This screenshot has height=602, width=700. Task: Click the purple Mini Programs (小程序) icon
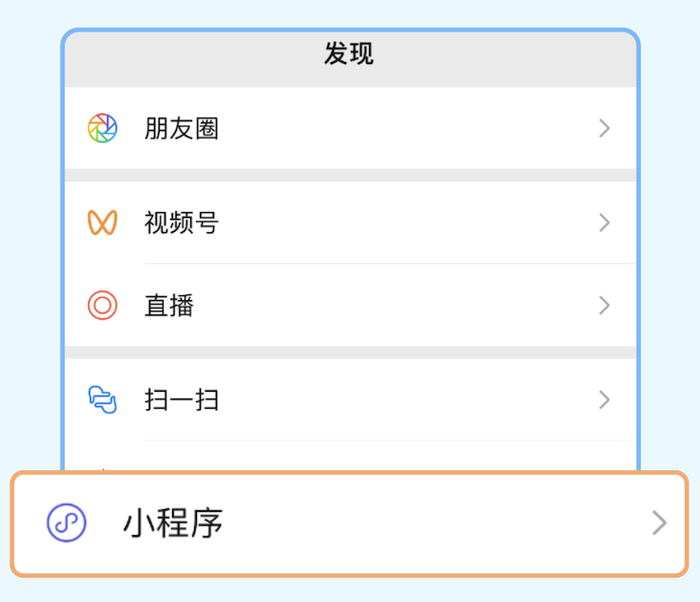click(x=67, y=523)
